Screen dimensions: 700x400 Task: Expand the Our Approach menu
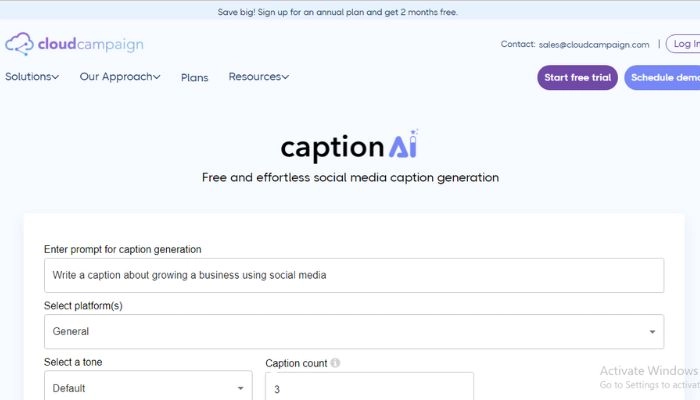click(120, 77)
